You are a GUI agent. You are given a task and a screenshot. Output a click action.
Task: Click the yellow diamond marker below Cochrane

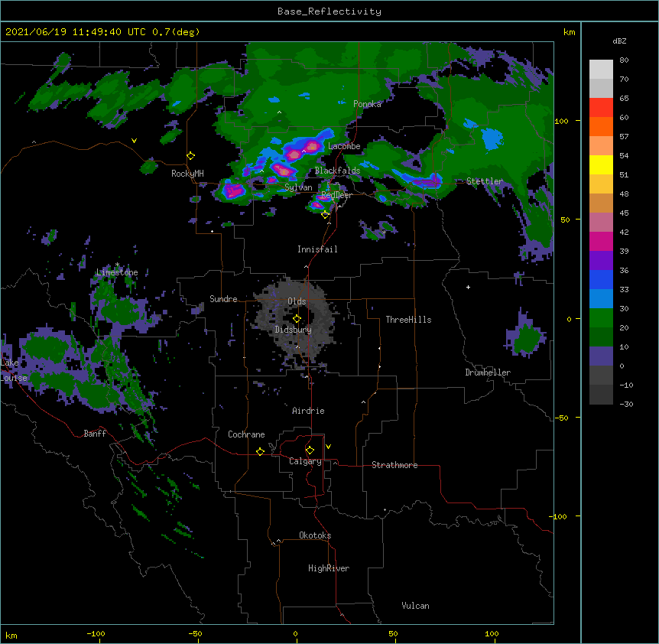[x=260, y=451]
